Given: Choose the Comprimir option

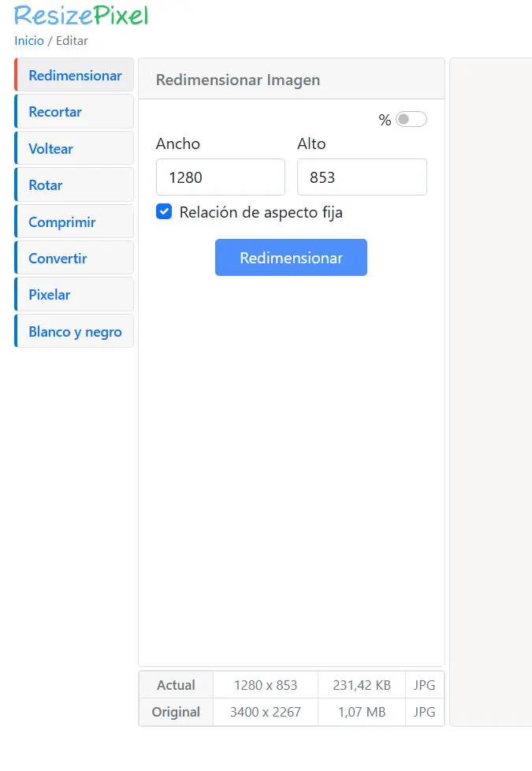Looking at the screenshot, I should 61,222.
